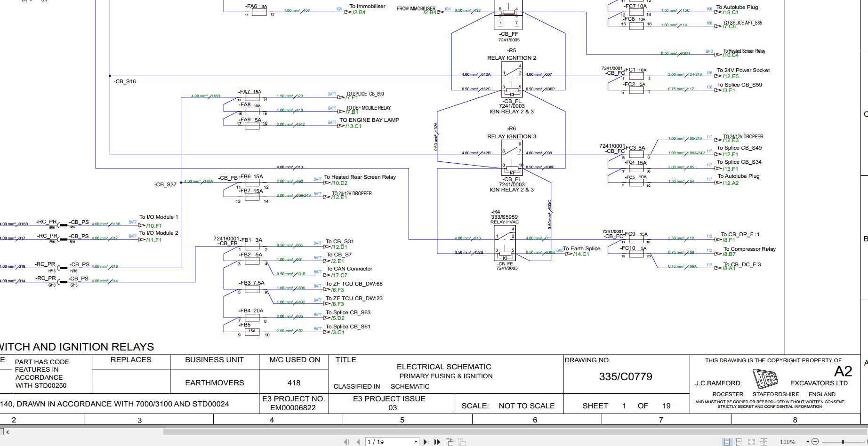
Task: Click the 'RELAY HVAC' label
Action: [x=505, y=222]
